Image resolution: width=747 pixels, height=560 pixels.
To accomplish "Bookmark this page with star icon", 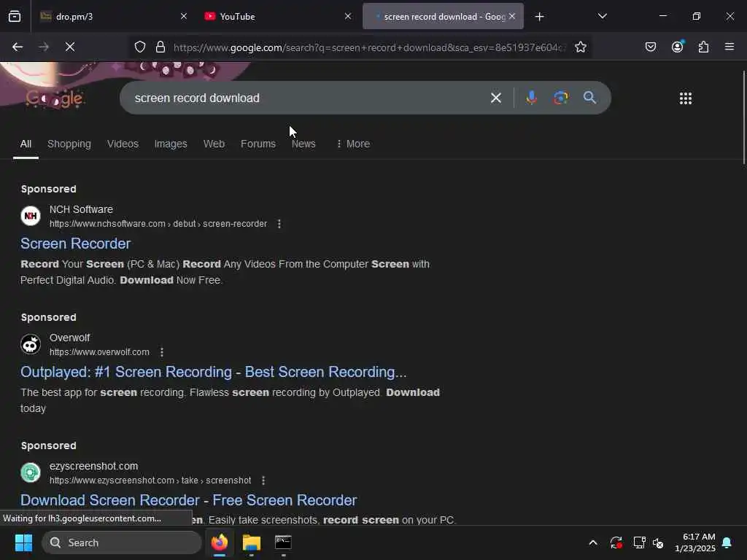I will (580, 47).
